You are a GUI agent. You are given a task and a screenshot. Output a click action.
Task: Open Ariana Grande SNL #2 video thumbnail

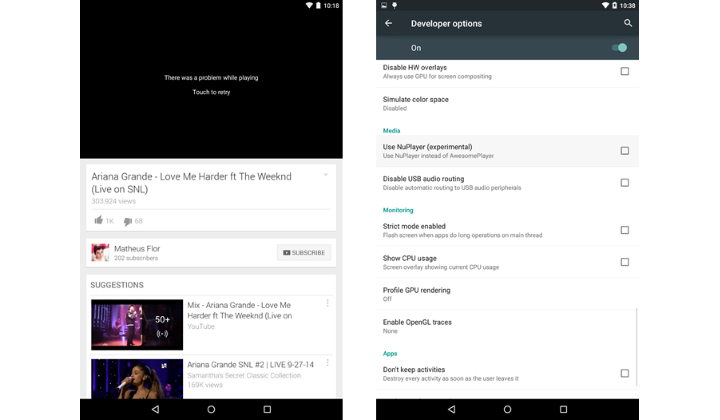tap(137, 379)
